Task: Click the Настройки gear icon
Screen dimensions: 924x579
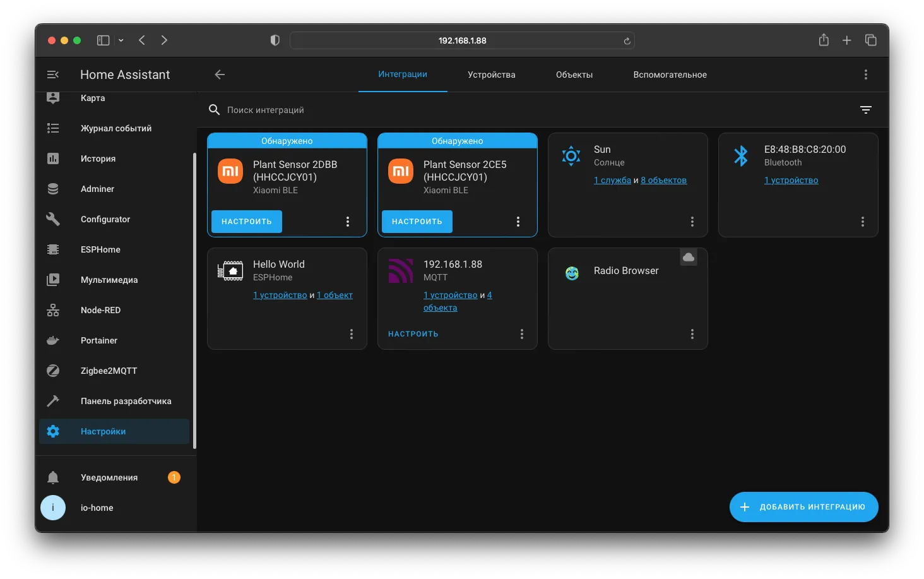Action: coord(53,431)
